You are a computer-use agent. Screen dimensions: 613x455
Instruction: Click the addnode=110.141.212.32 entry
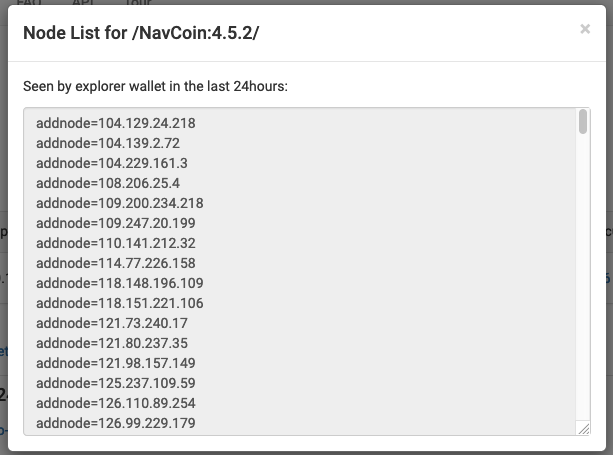click(x=116, y=243)
